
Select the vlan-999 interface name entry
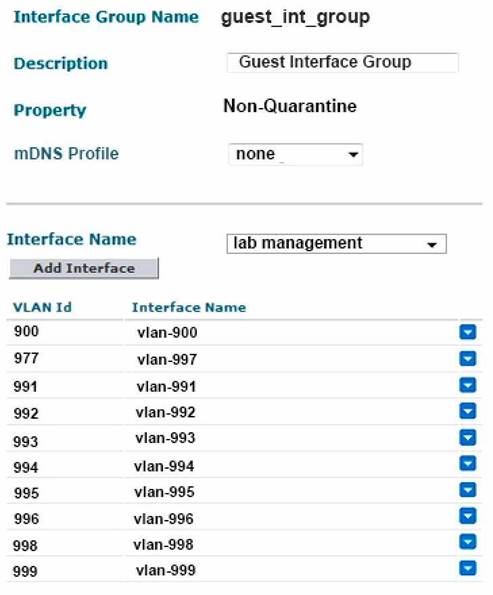click(166, 570)
